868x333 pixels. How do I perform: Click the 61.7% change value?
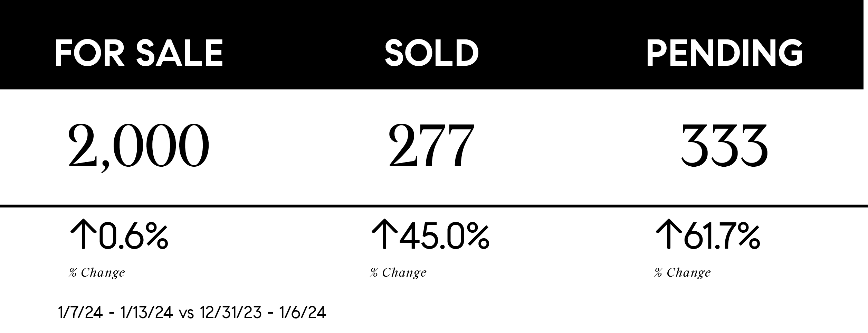coord(722,237)
